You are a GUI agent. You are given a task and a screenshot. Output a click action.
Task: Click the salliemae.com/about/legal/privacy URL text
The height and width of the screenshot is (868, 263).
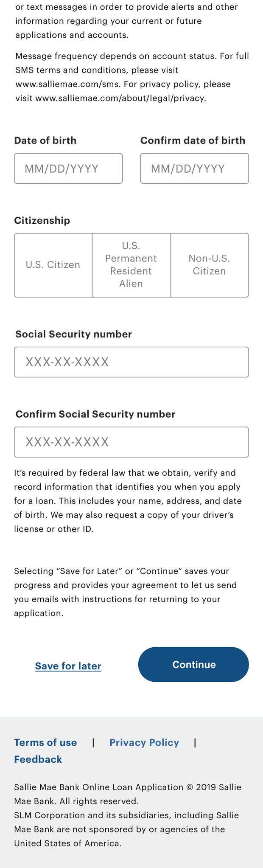coord(120,98)
